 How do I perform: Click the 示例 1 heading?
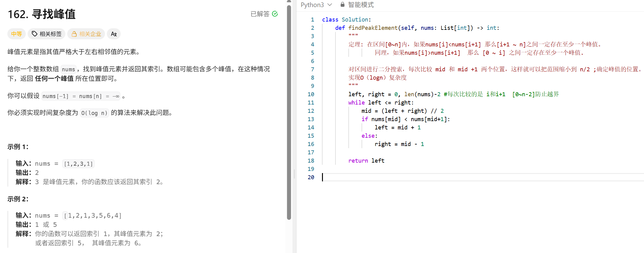pos(18,147)
